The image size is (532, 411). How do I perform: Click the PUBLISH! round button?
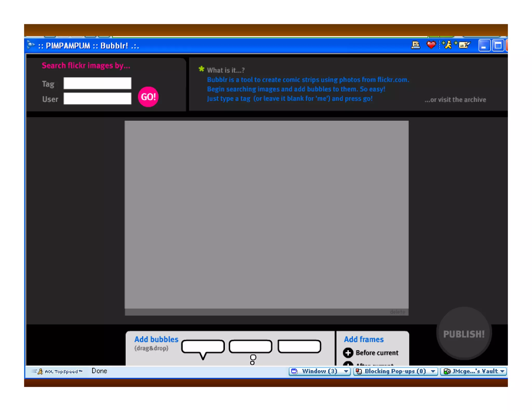point(464,334)
